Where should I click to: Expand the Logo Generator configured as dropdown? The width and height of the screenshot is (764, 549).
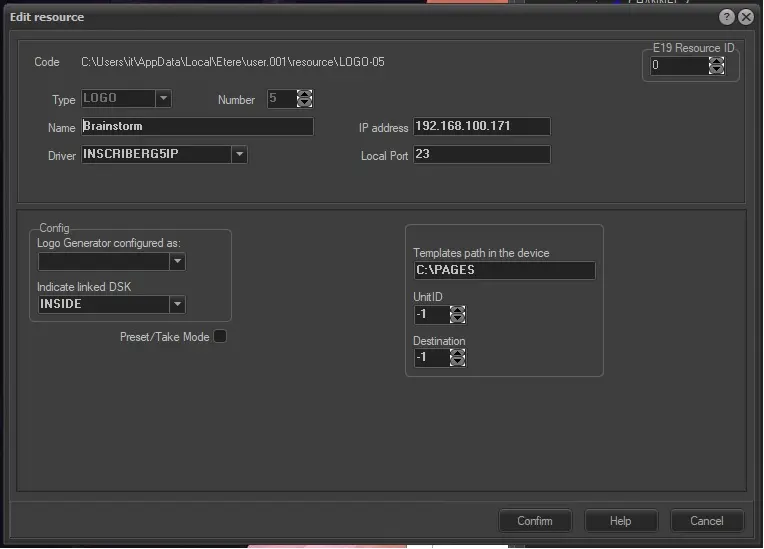[177, 262]
